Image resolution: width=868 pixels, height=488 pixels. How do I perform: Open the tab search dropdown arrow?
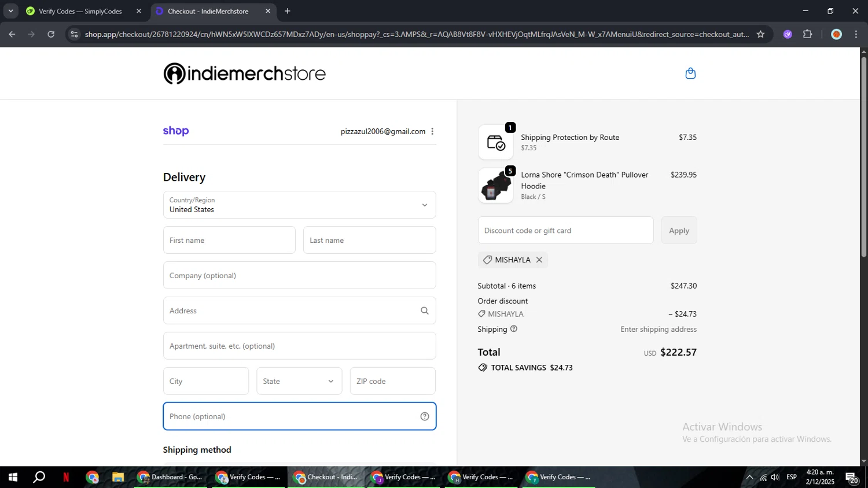point(10,11)
